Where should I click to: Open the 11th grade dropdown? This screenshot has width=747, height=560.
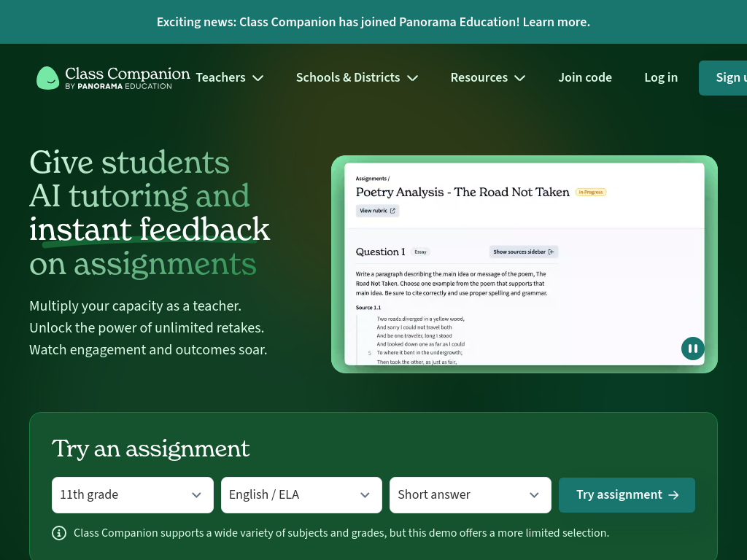pos(133,495)
